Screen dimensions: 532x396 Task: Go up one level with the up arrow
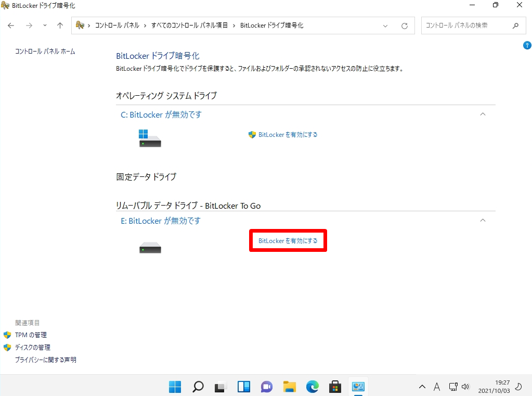[x=60, y=25]
